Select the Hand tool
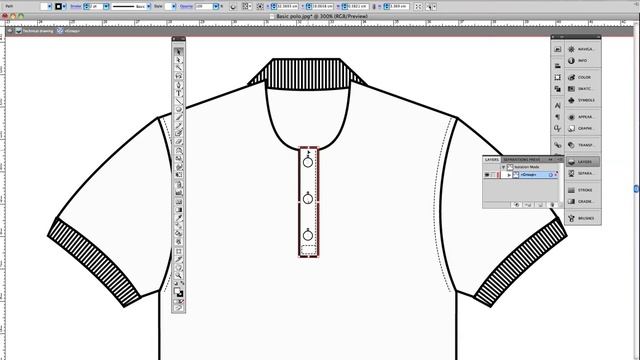Image resolution: width=640 pixels, height=360 pixels. (178, 268)
